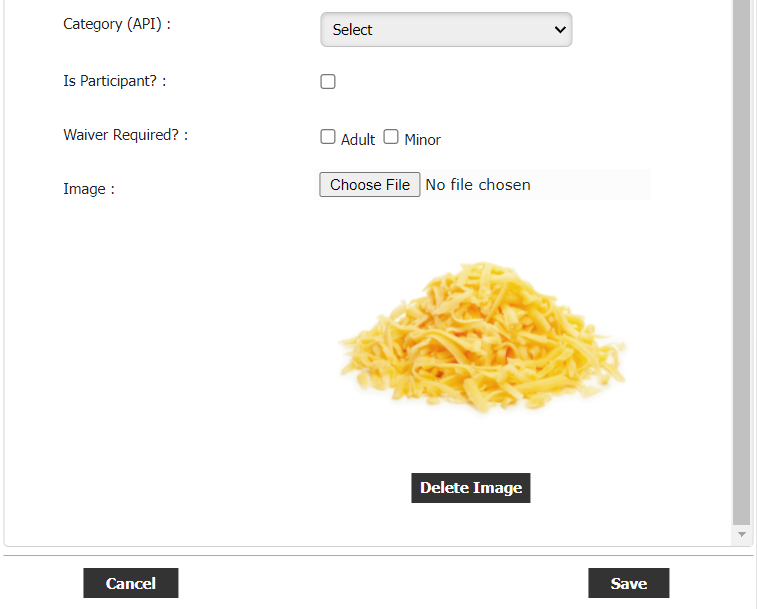Check the Is Participant checkbox
The height and width of the screenshot is (609, 757).
[x=328, y=82]
